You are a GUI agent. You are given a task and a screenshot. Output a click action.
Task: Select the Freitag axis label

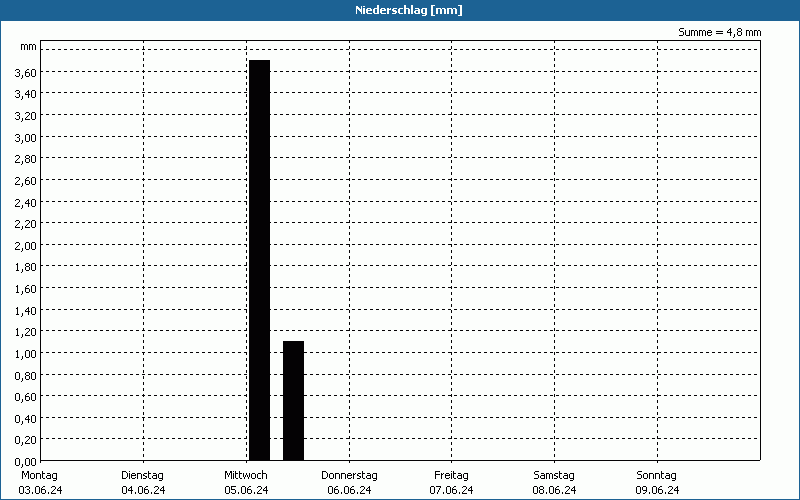point(451,475)
